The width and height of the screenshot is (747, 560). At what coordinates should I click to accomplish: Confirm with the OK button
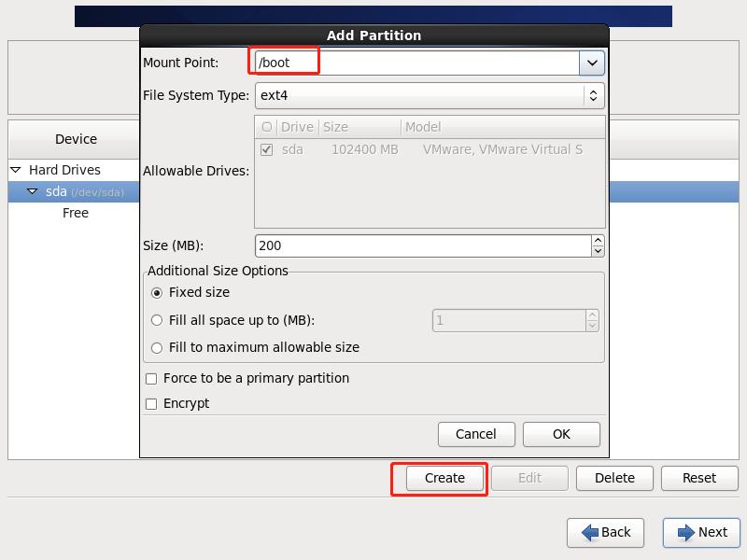pyautogui.click(x=561, y=434)
